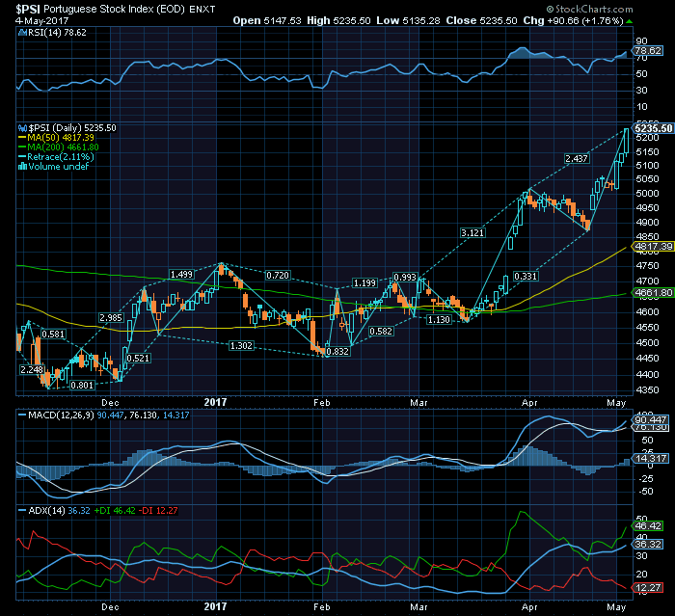Click the 2.437 retracement ratio label

[577, 157]
